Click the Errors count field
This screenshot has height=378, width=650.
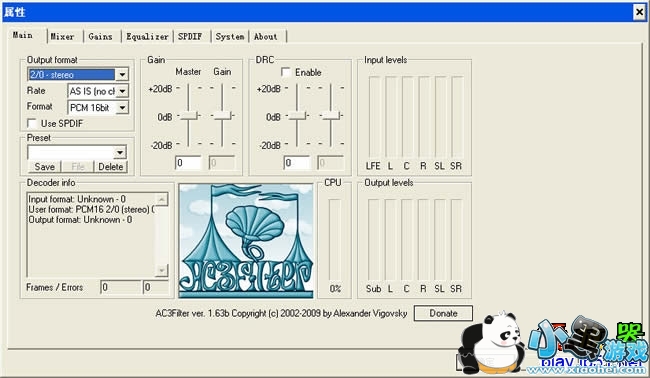pyautogui.click(x=156, y=287)
